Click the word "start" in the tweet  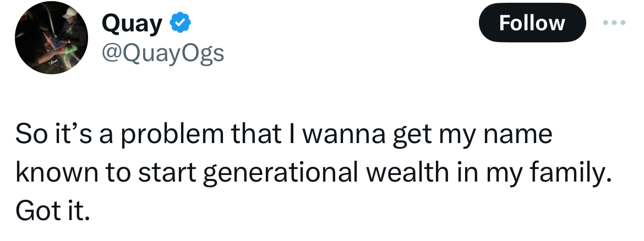pyautogui.click(x=166, y=173)
